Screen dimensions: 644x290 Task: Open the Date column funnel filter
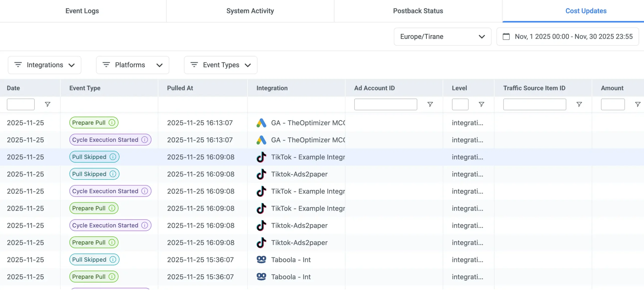[x=48, y=104]
